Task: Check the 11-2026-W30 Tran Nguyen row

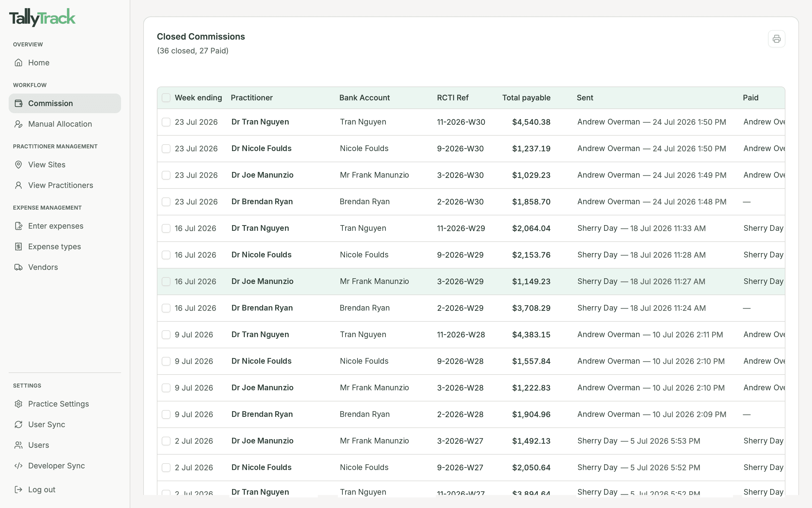Action: 166,122
